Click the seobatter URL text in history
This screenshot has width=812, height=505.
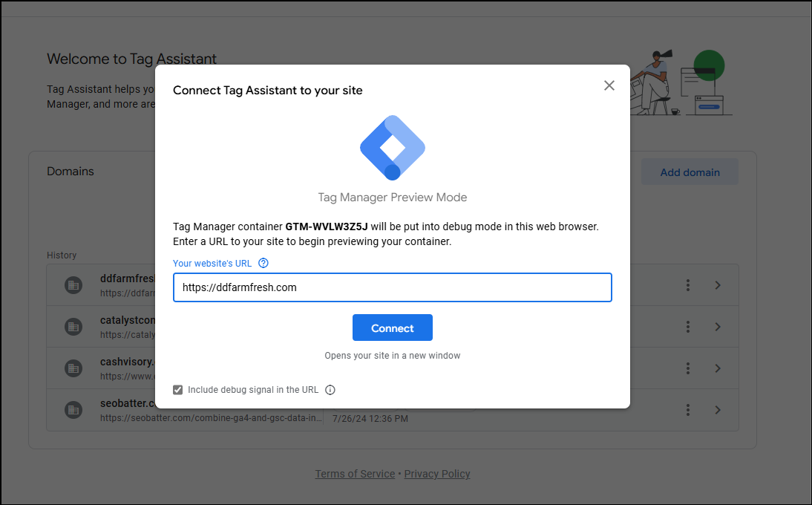211,418
